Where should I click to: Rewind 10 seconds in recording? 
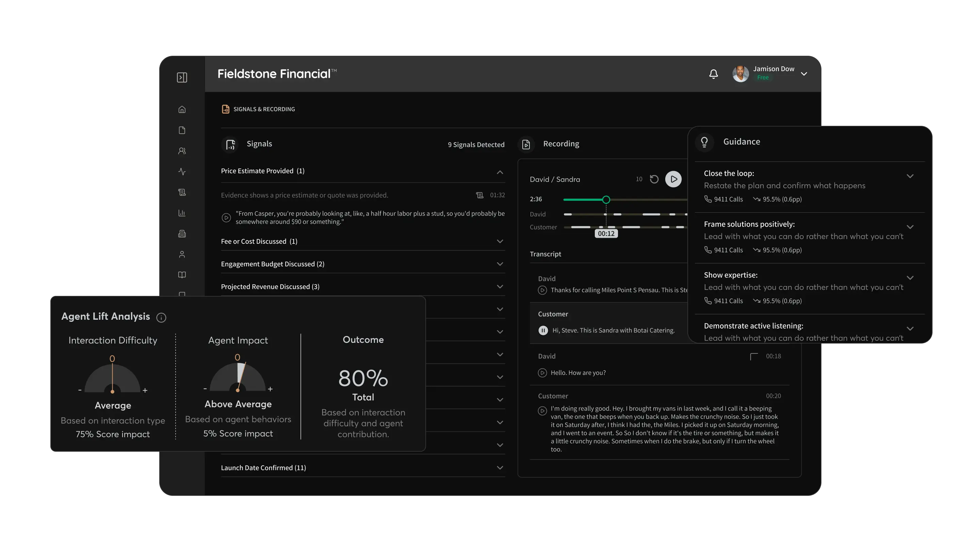654,179
